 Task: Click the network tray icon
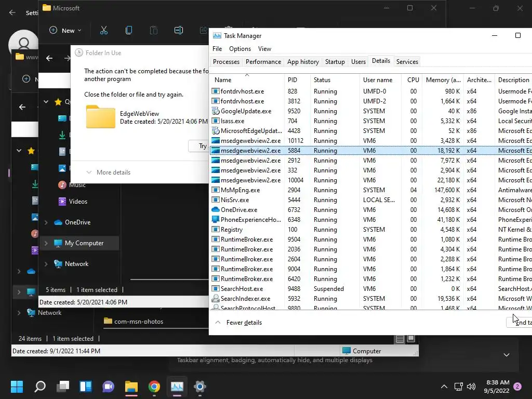(459, 387)
